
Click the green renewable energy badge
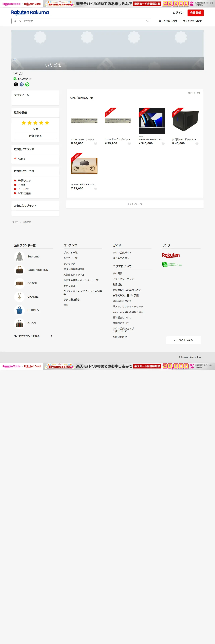(x=172, y=264)
